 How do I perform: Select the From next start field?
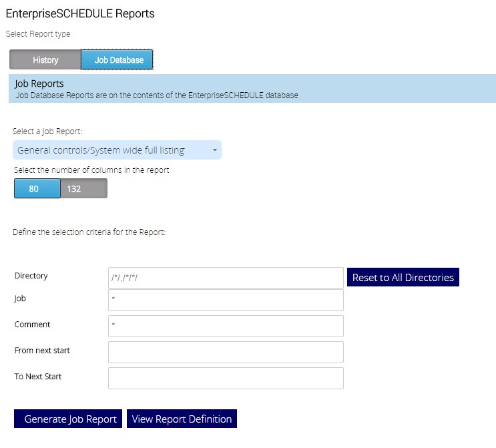click(226, 352)
